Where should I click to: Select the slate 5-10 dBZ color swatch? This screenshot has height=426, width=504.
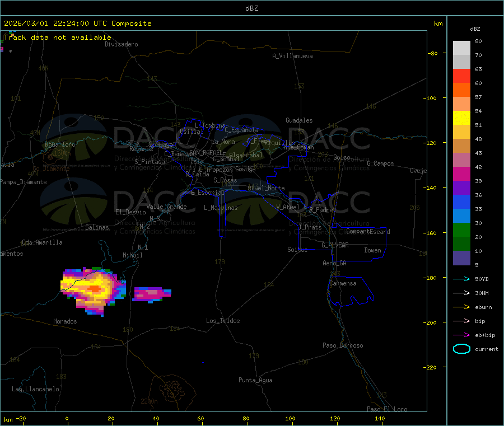click(x=461, y=258)
